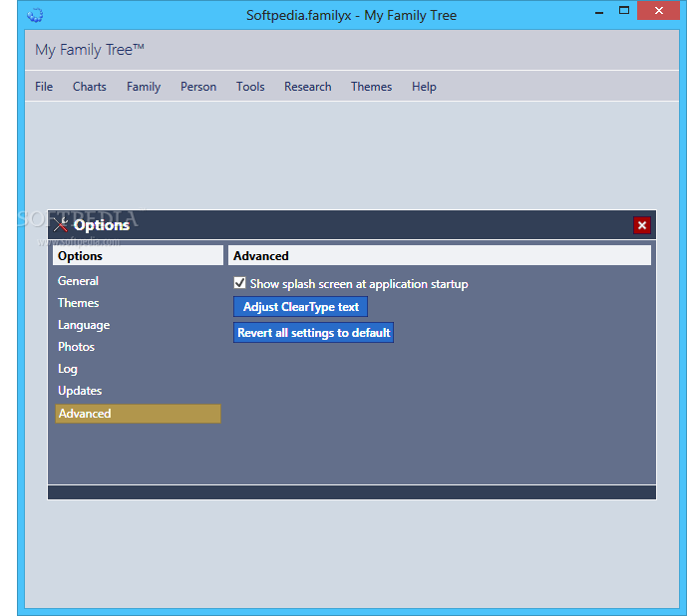Click the My Family Tree™ heading text
The width and height of the screenshot is (687, 616).
(x=90, y=50)
